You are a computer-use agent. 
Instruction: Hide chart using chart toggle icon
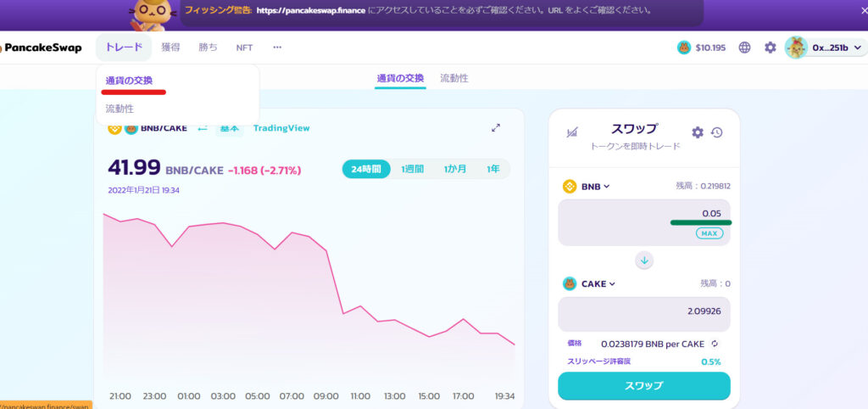click(x=572, y=132)
